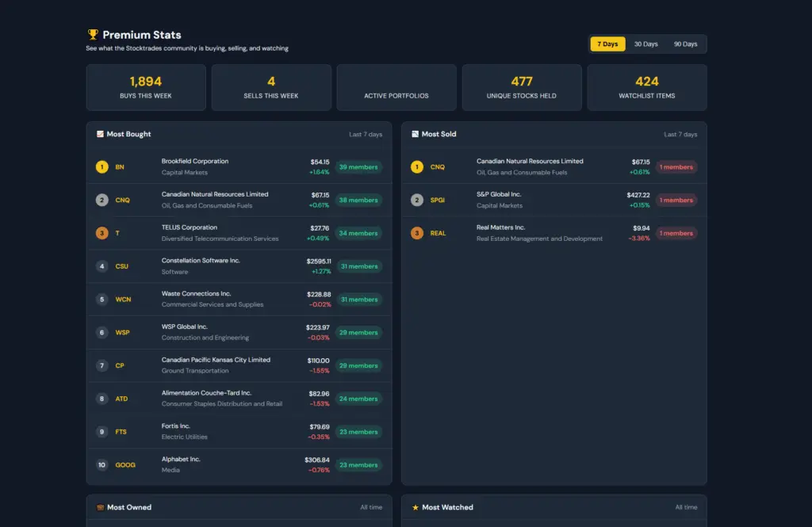Image resolution: width=812 pixels, height=527 pixels.
Task: Click the Buys This Week stat card
Action: pos(146,87)
